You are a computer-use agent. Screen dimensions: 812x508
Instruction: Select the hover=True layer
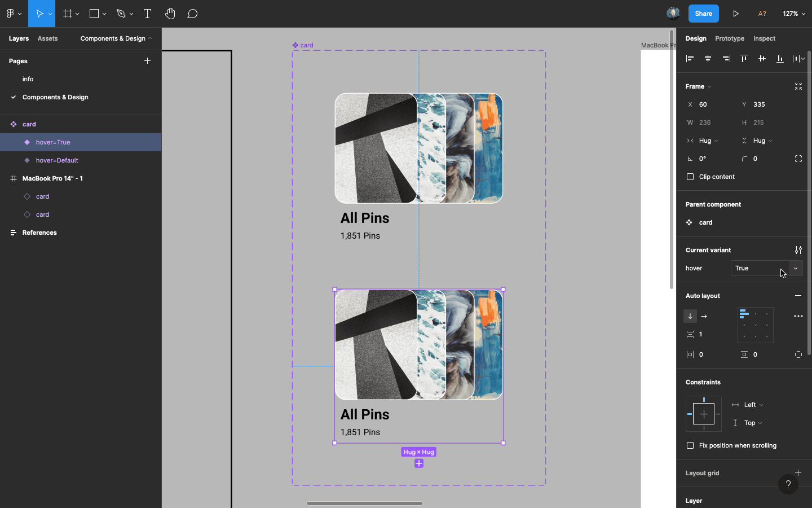coord(81,142)
